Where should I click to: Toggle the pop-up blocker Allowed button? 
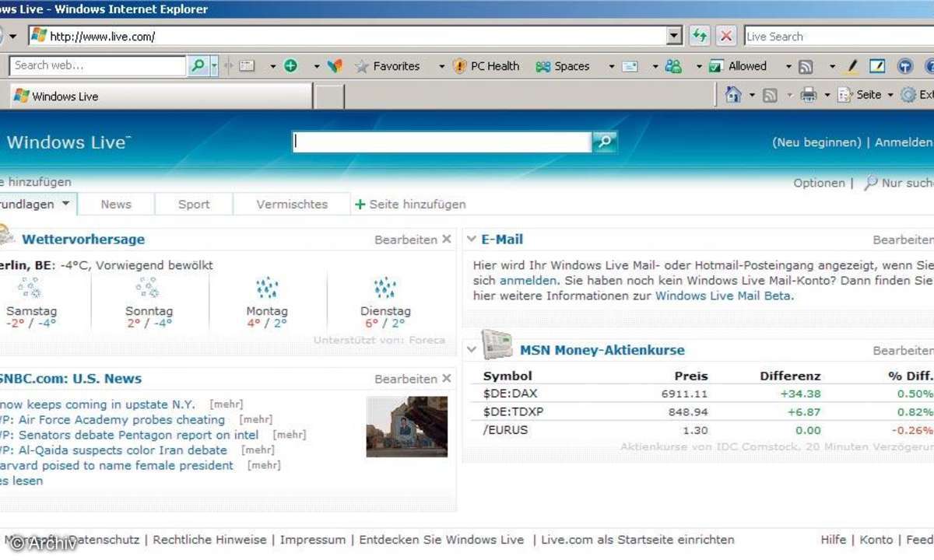[739, 66]
